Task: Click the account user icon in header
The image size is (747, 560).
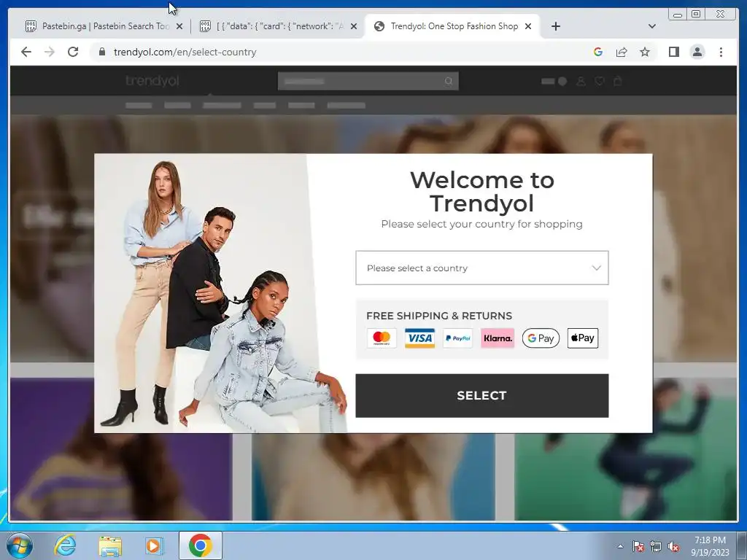Action: click(x=581, y=82)
